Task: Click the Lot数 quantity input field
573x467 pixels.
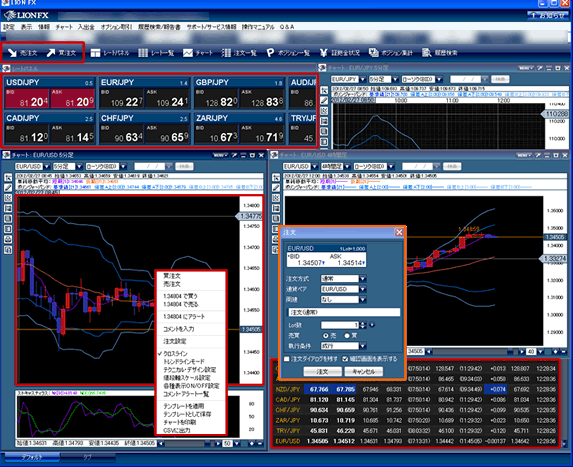Action: 340,325
